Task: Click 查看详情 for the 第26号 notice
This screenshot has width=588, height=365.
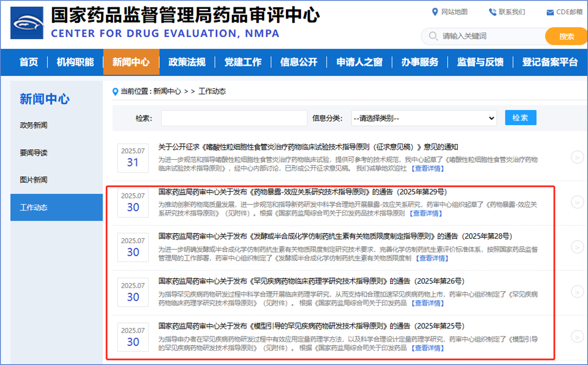Action: (428, 303)
